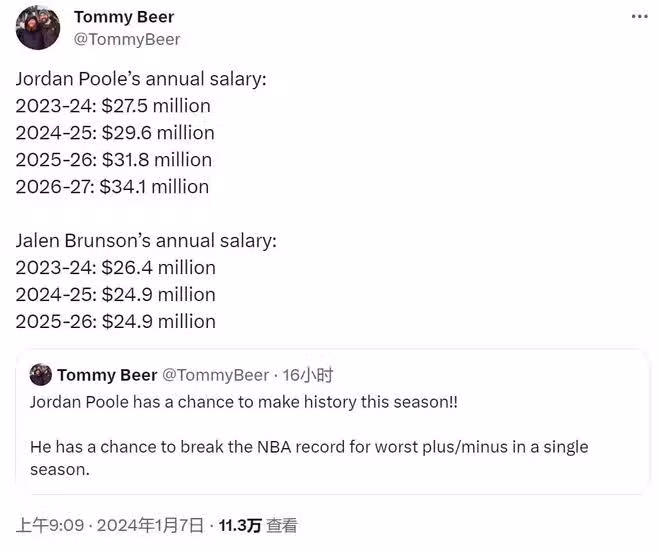Click the "Jordan Poole's annual salary:" line
The width and height of the screenshot is (660, 554).
(141, 79)
